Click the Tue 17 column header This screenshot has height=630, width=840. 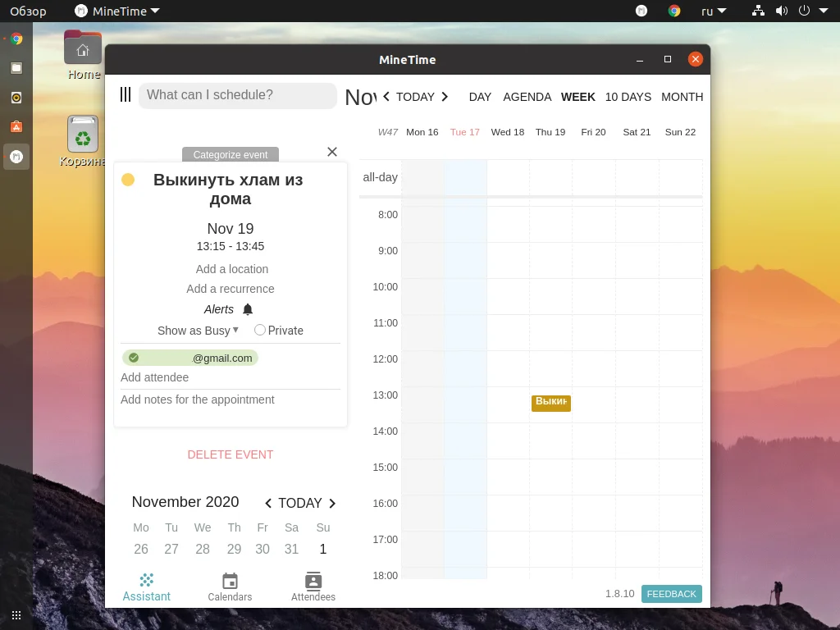pos(465,132)
